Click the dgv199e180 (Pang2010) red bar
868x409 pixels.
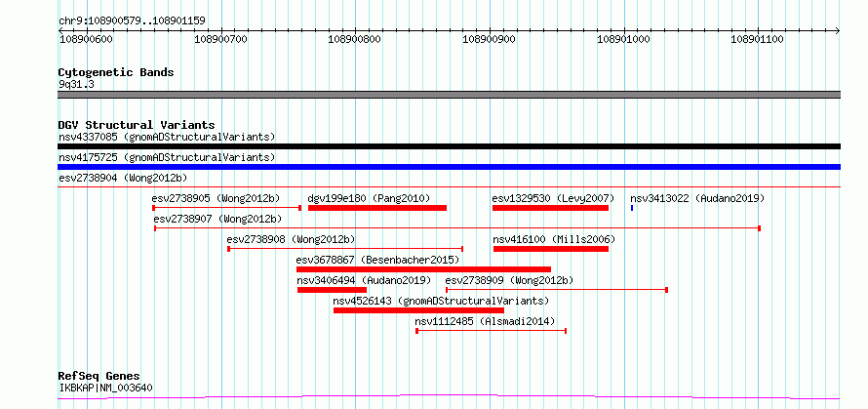click(x=377, y=208)
